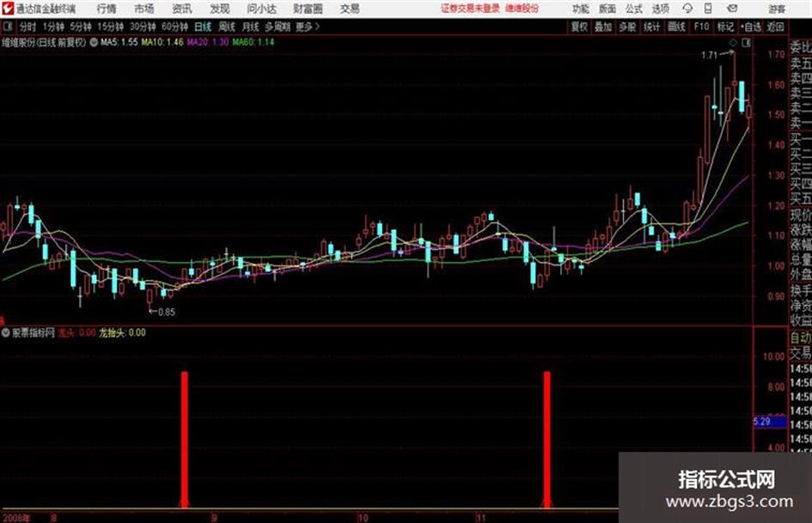This screenshot has height=523, width=812.
Task: Click the 股票指标网 indicator name
Action: point(34,332)
